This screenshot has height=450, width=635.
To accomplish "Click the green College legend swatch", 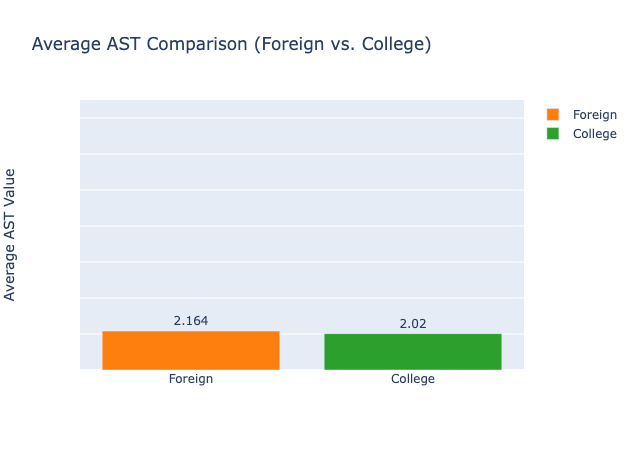I will 554,134.
